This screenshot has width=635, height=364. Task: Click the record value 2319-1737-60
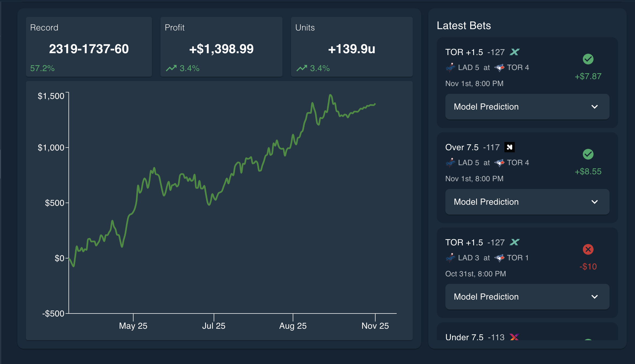(x=89, y=49)
